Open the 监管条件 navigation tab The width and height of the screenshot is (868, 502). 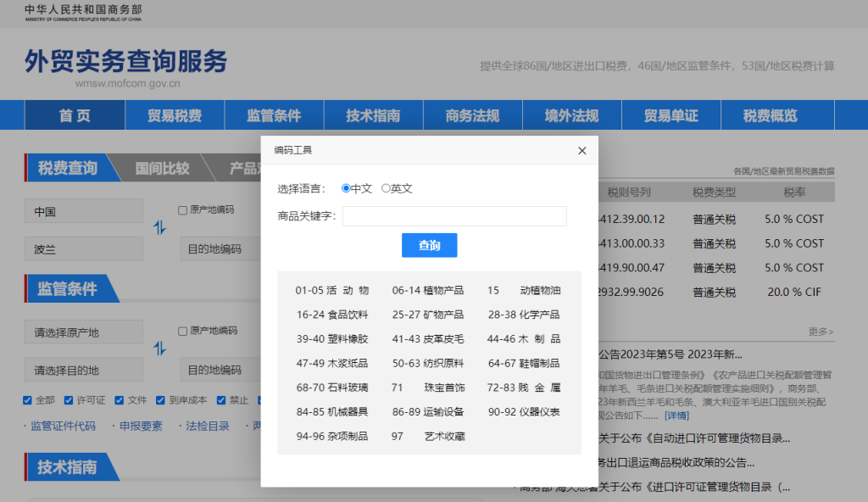point(274,115)
